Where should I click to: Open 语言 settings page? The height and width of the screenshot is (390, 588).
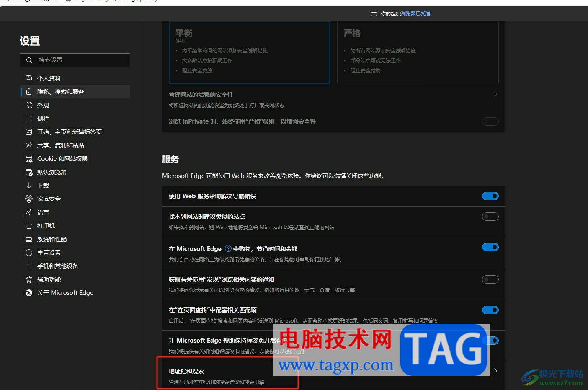pyautogui.click(x=75, y=212)
